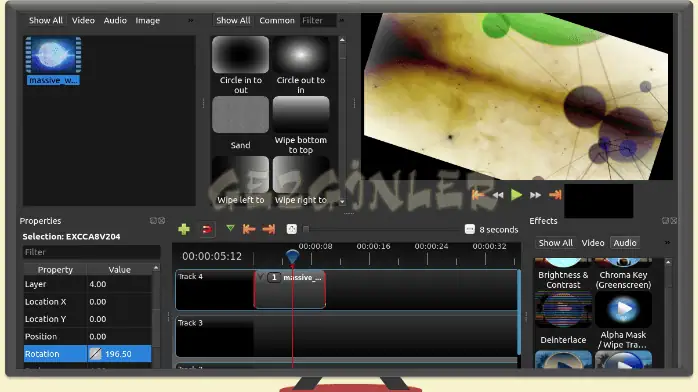Click properties table scroll up arrow
Image resolution: width=698 pixels, height=392 pixels.
(x=156, y=268)
